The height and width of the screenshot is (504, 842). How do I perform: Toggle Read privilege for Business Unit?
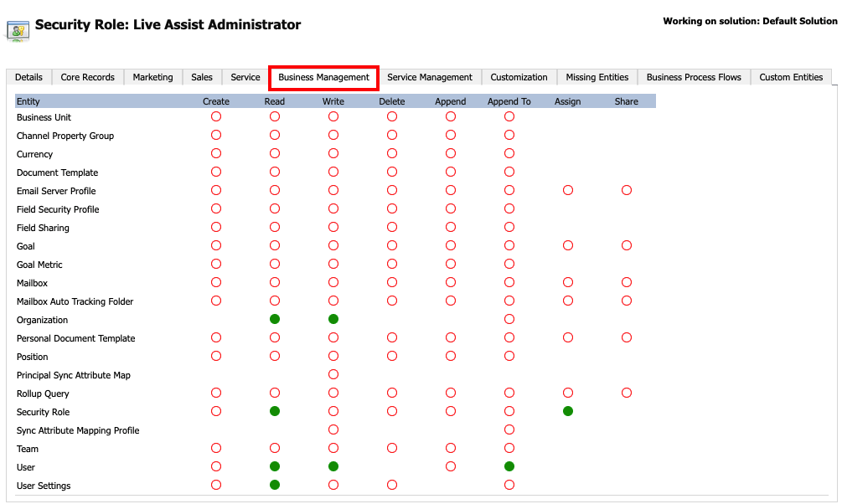point(275,116)
